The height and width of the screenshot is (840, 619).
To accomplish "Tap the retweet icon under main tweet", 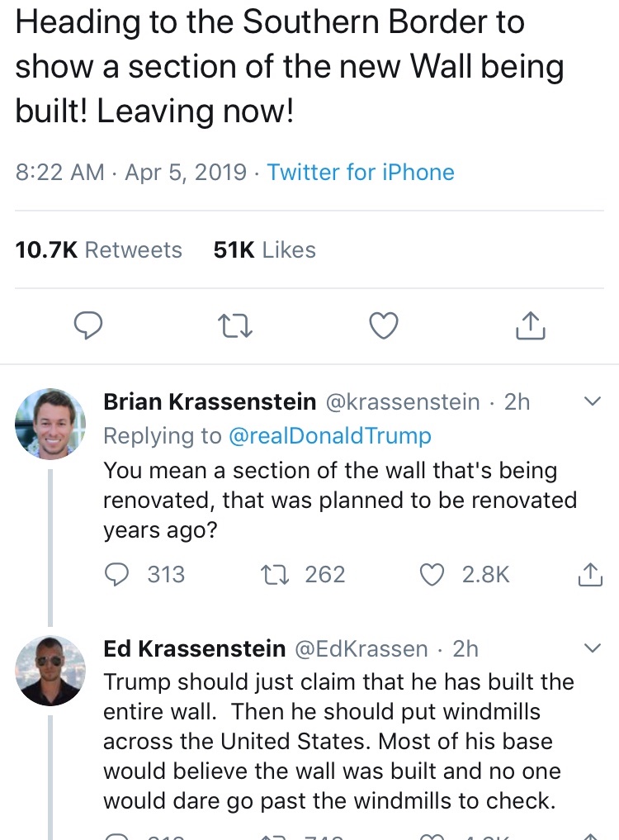I will coord(236,326).
